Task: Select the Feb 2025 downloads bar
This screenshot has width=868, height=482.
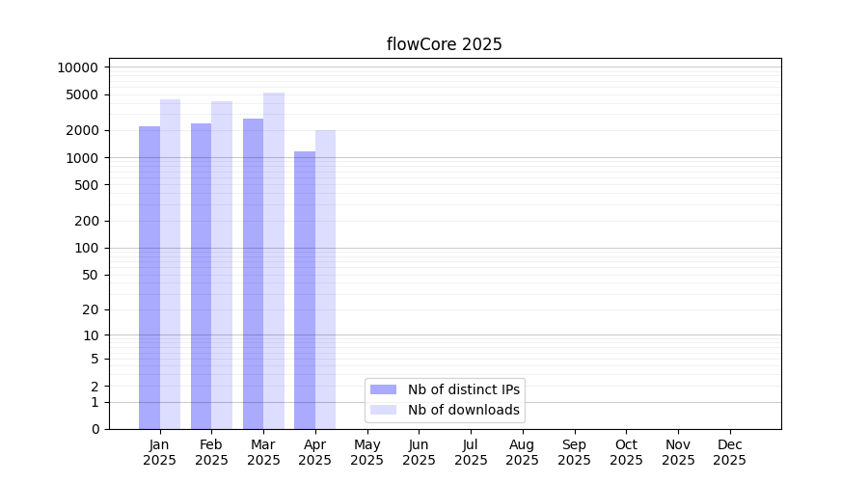Action: coord(222,265)
